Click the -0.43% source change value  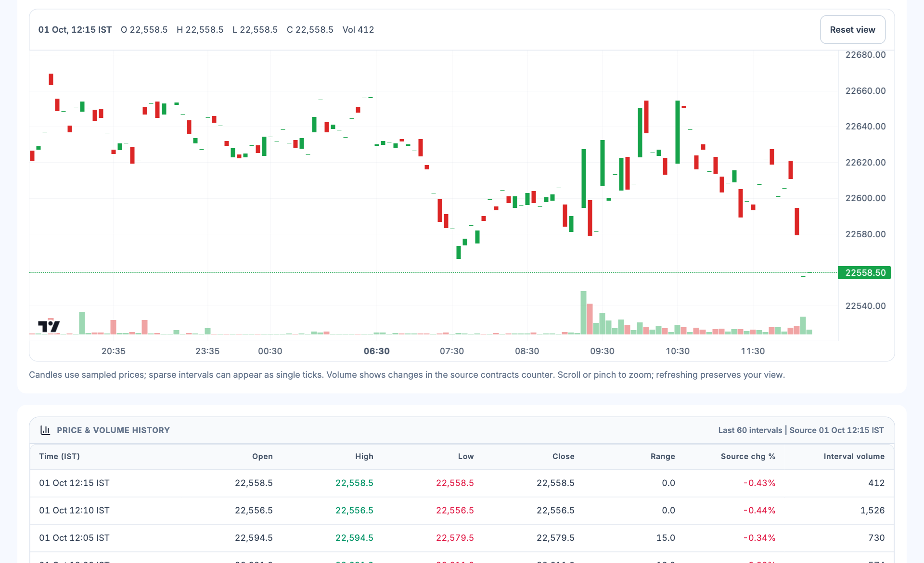click(x=759, y=483)
